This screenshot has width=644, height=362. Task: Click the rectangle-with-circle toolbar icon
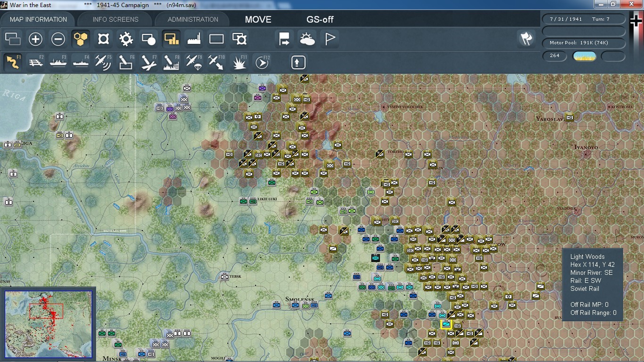pos(149,39)
